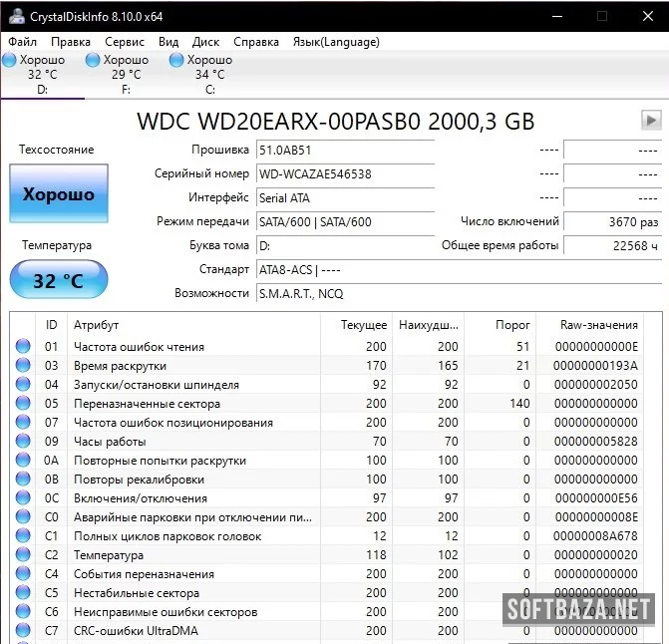Click blue status orb for attribute 01
The height and width of the screenshot is (644, 669).
pyautogui.click(x=23, y=347)
